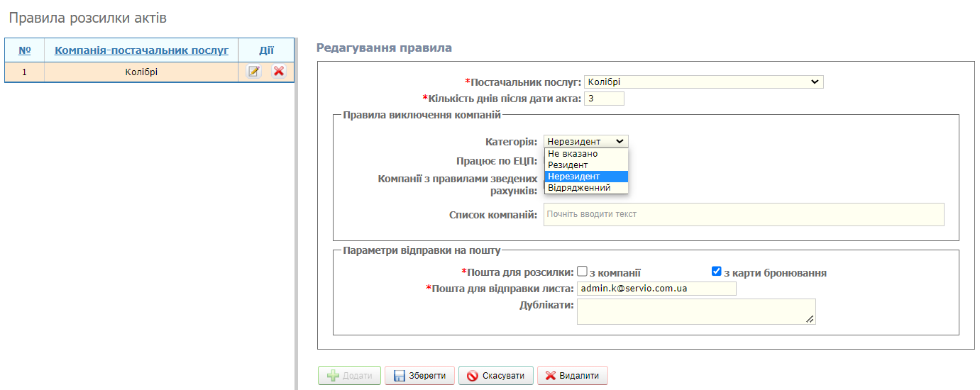Collapse the Категорія dropdown showing Нерезидент
Screen dimensions: 980x390
click(585, 142)
